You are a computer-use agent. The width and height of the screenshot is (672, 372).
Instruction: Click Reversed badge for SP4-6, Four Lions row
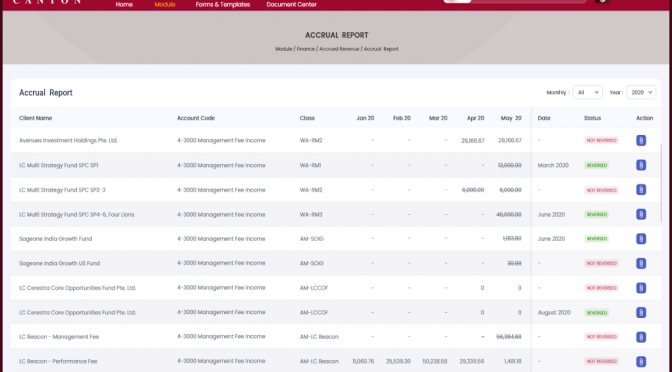(597, 215)
